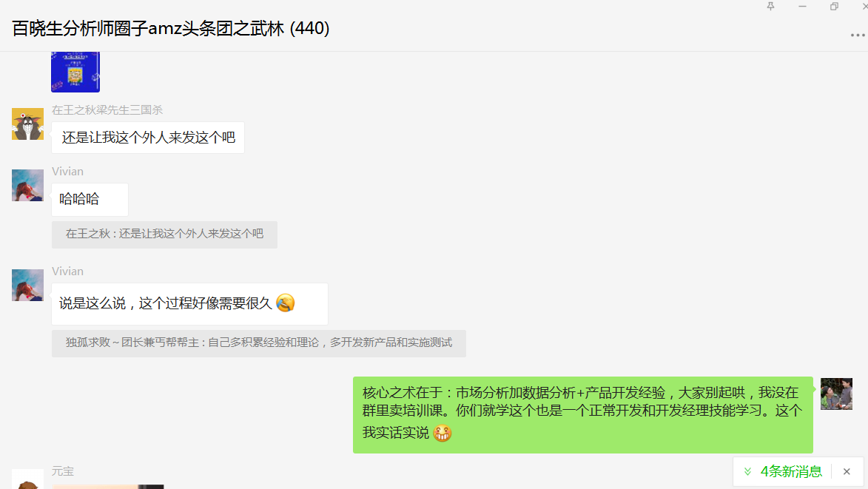Click the Tom cat avatar of 在王之秋
868x489 pixels.
click(x=27, y=124)
